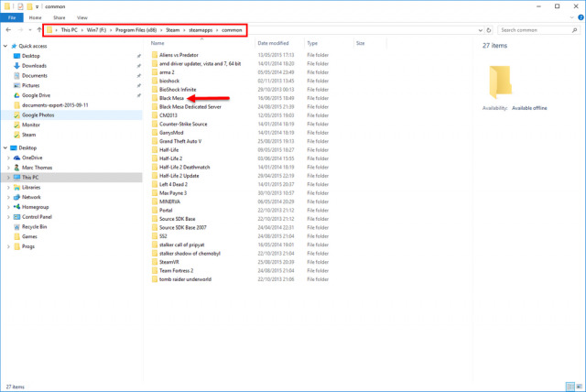Switch to the Share ribbon tab
Screen dimensions: 586x392
[59, 17]
